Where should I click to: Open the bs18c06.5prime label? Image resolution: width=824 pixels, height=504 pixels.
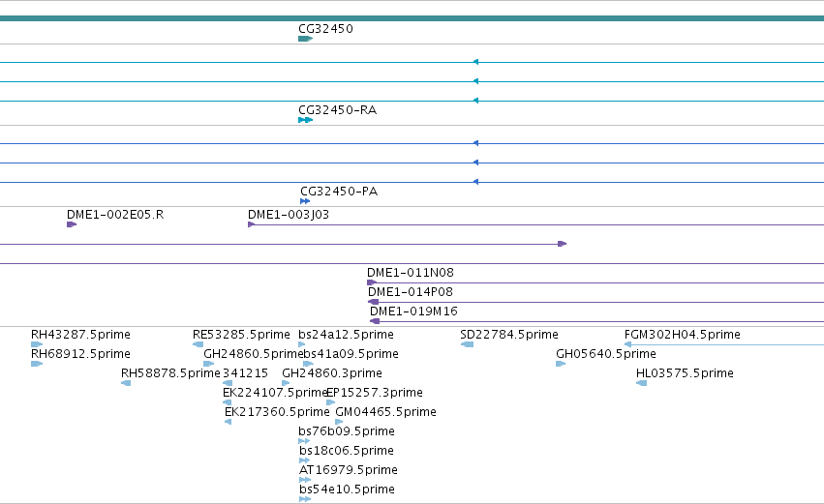[347, 451]
